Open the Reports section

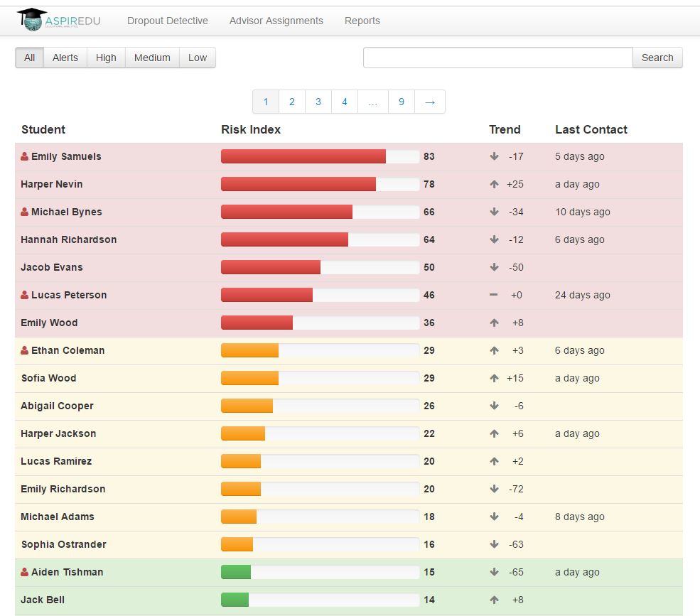362,21
